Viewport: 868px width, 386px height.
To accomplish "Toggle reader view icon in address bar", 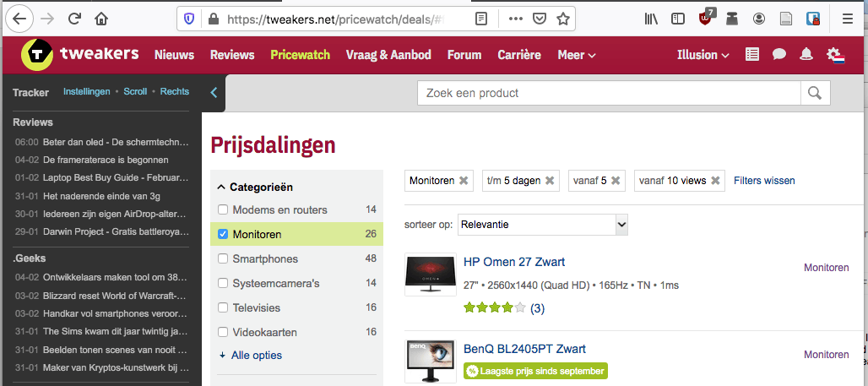I will click(x=481, y=19).
